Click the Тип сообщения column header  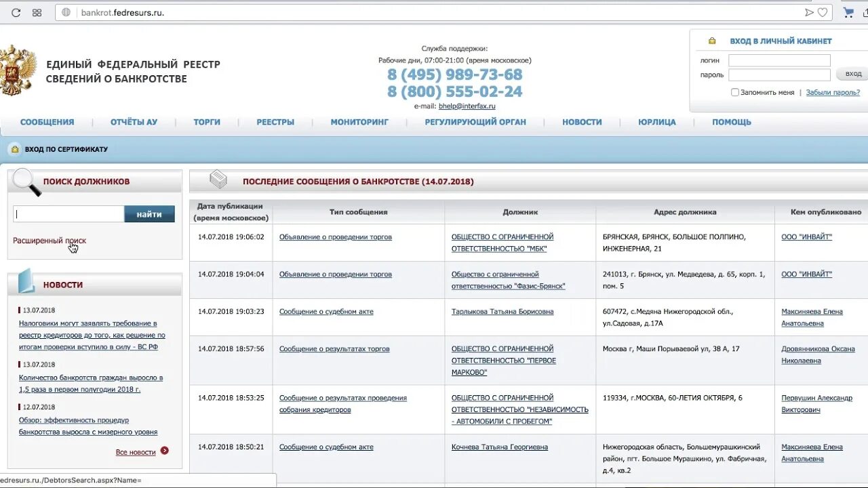coord(359,212)
